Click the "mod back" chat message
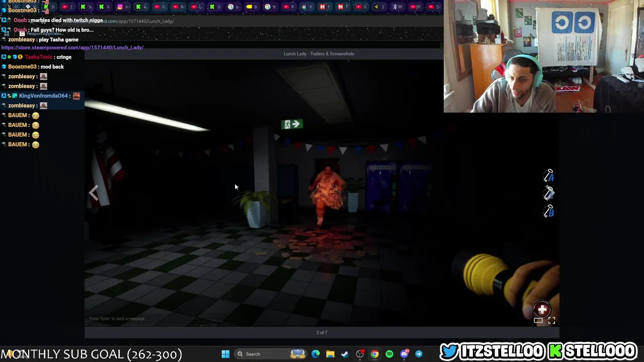This screenshot has height=362, width=644. click(52, 66)
